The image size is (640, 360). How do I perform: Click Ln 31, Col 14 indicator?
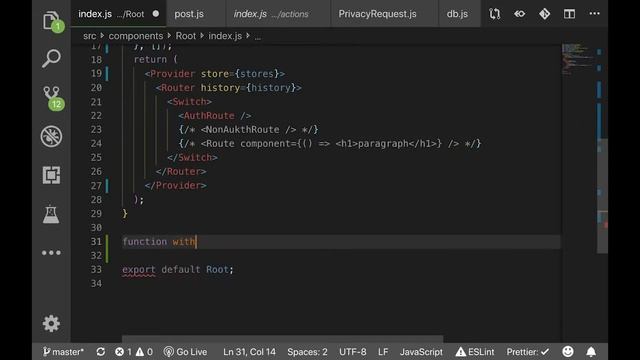pyautogui.click(x=249, y=352)
